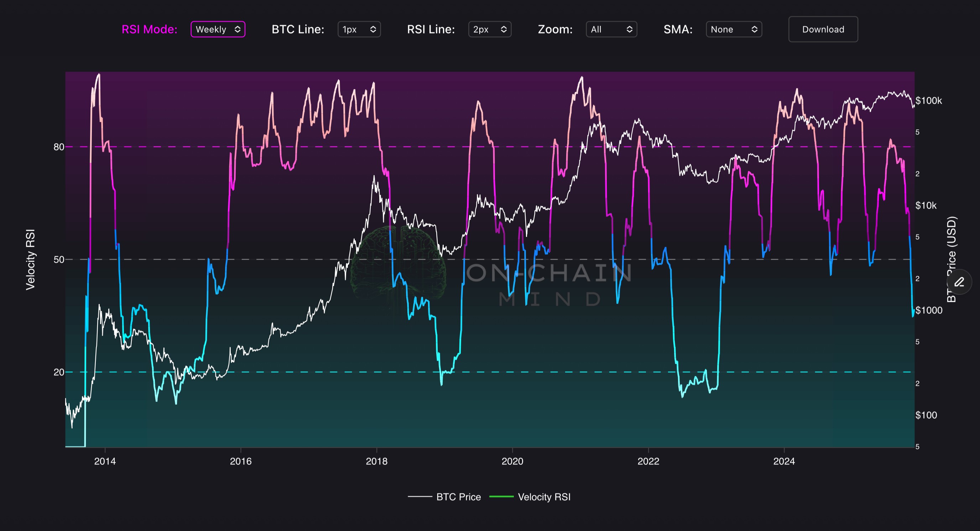This screenshot has height=531, width=980.
Task: Click the RSI Line chevron arrows icon
Action: point(504,29)
